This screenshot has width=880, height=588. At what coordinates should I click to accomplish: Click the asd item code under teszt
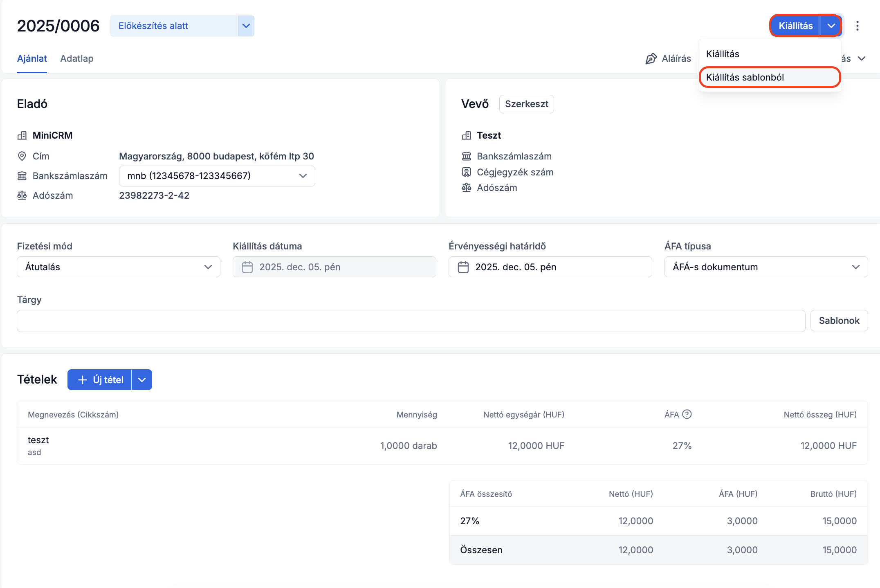34,452
